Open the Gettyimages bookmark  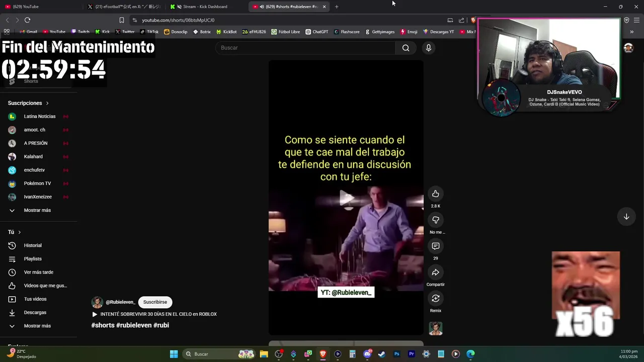(380, 32)
